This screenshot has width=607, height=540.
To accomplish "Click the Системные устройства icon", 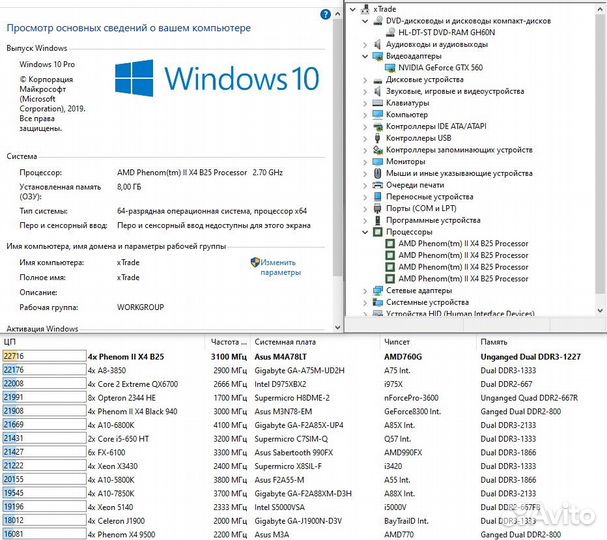I will 377,302.
